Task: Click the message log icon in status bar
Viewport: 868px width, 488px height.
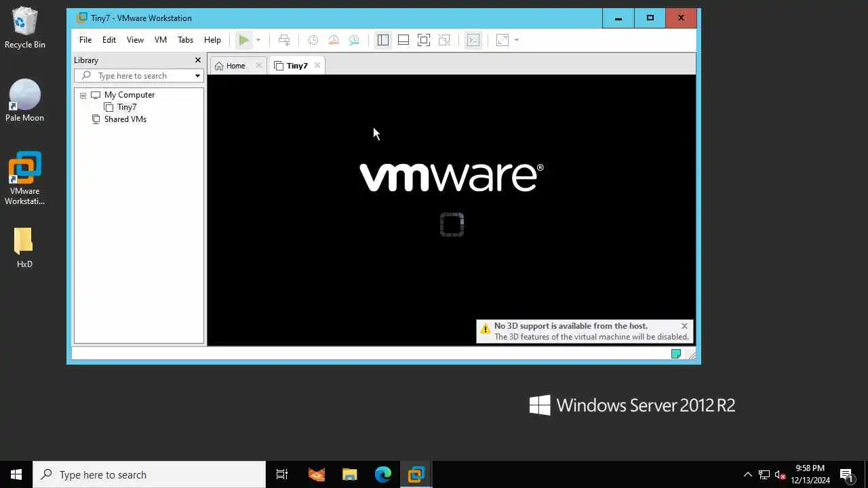Action: (676, 354)
